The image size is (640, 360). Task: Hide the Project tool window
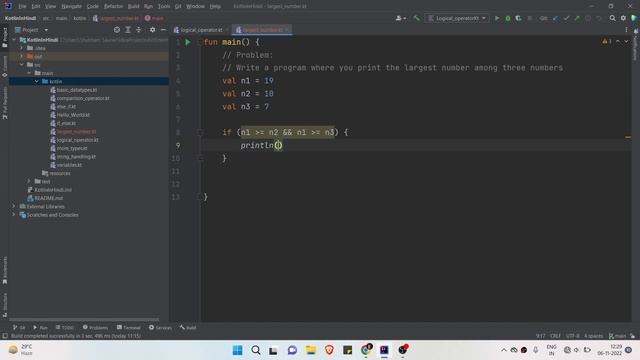point(163,30)
